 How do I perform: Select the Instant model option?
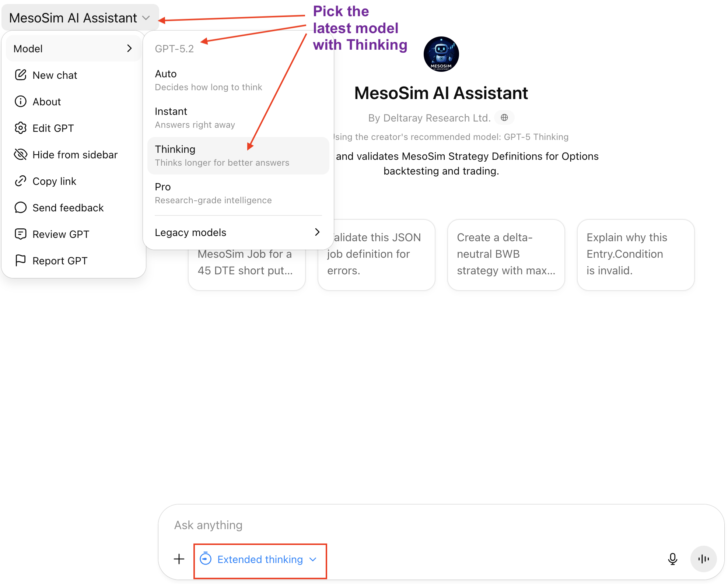coord(238,118)
